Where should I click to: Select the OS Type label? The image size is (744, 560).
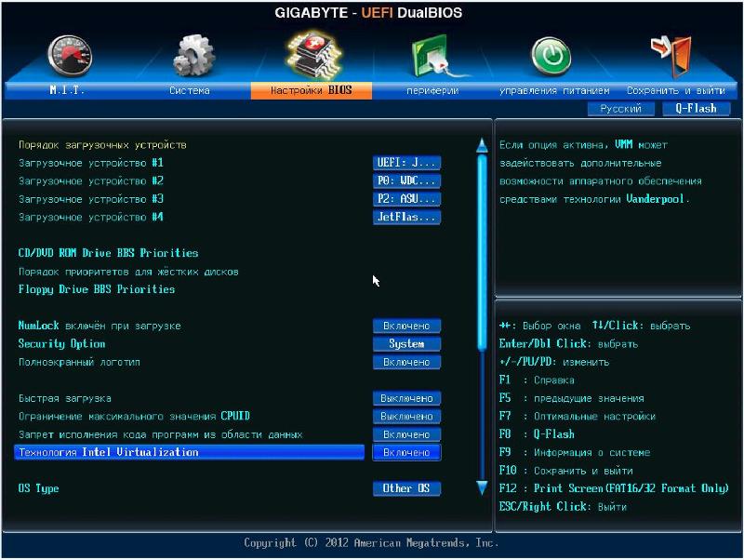38,488
